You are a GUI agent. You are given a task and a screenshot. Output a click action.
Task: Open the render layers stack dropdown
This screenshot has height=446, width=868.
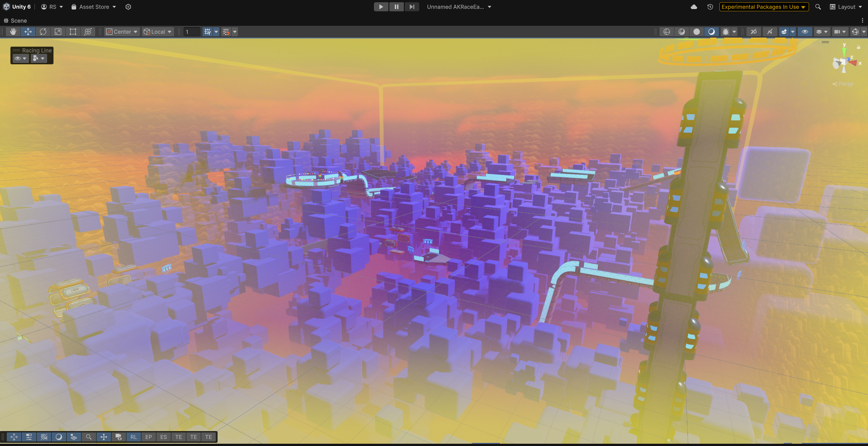[x=822, y=32]
